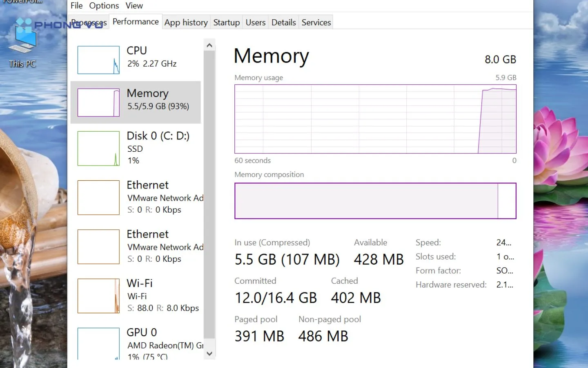The image size is (588, 368).
Task: Switch to the Processes tab
Action: tap(89, 22)
